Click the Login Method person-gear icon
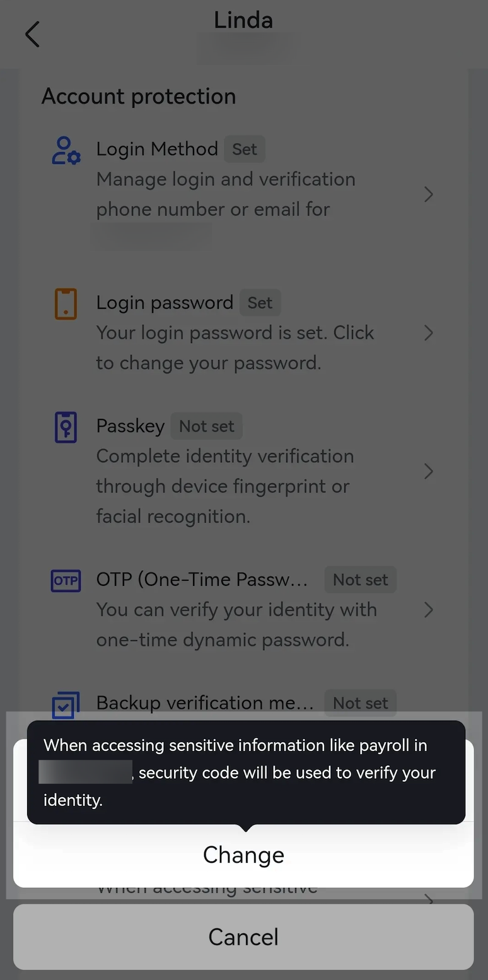This screenshot has width=488, height=980. pos(66,149)
